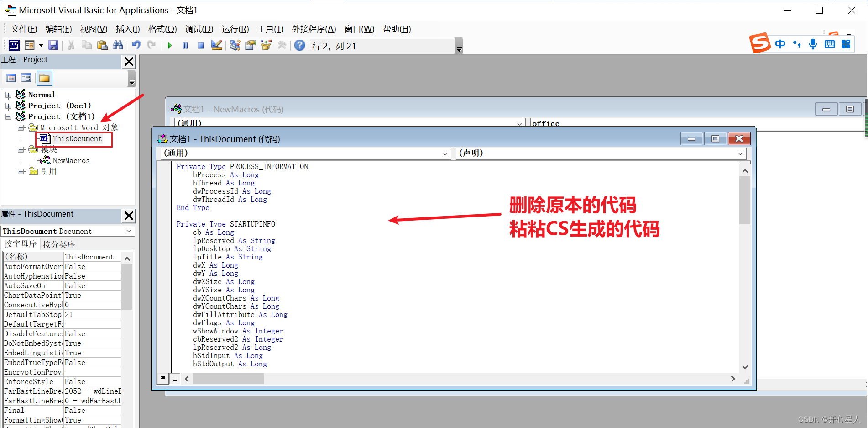Click the Toolbox wrench icon
The image size is (868, 428).
pos(282,45)
